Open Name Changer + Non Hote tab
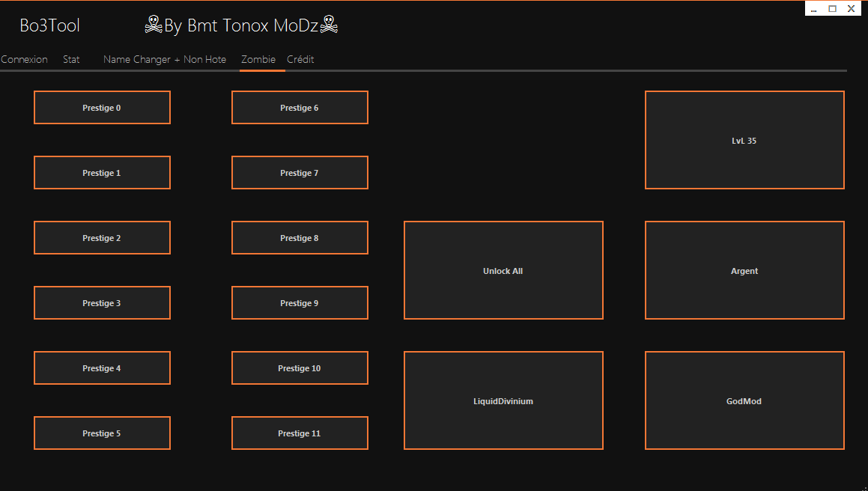The image size is (868, 491). (165, 59)
